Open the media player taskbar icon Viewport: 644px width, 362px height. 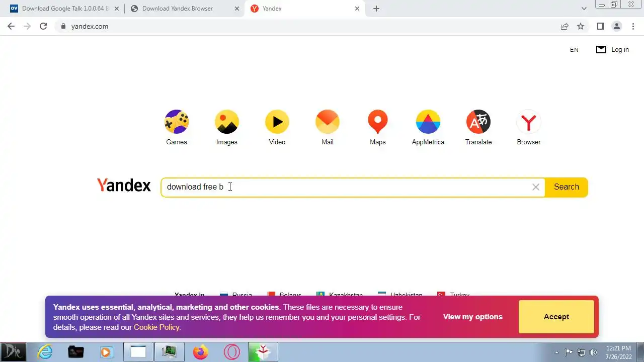pos(106,352)
